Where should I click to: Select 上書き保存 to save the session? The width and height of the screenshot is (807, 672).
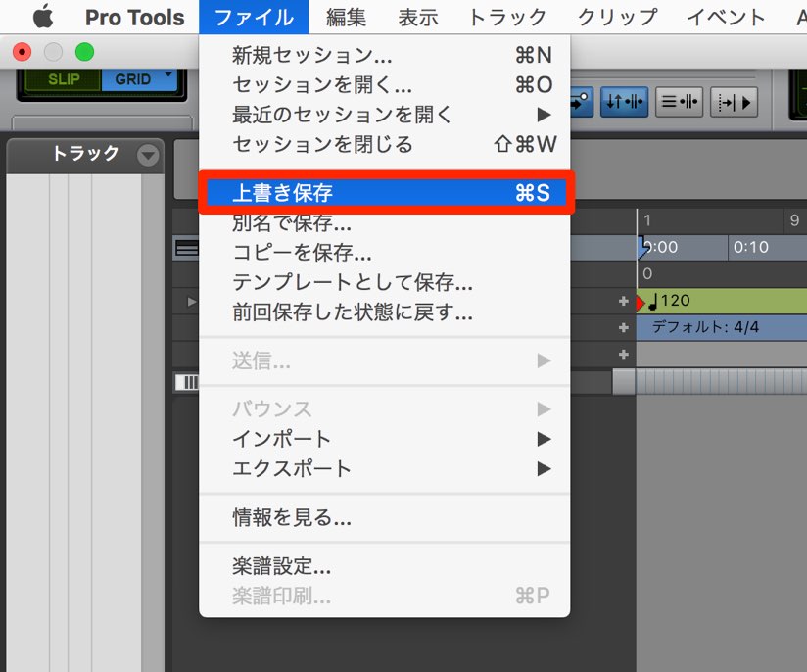pyautogui.click(x=386, y=193)
